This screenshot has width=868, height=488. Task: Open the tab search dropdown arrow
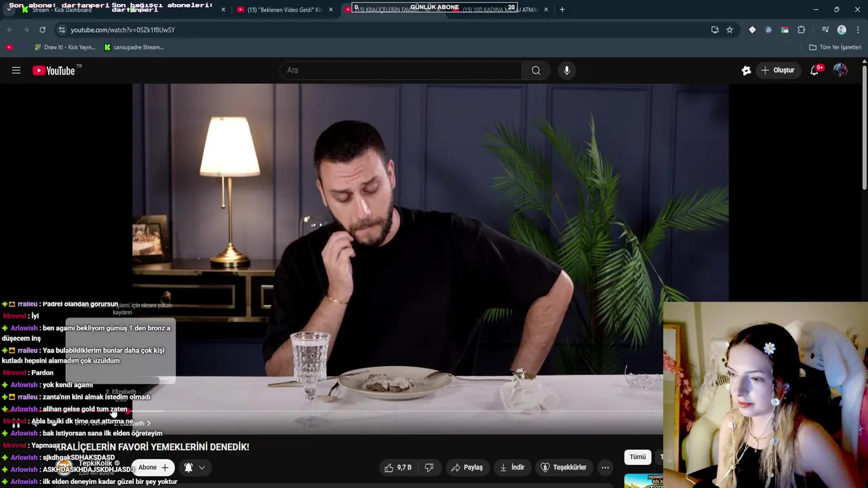[x=9, y=9]
